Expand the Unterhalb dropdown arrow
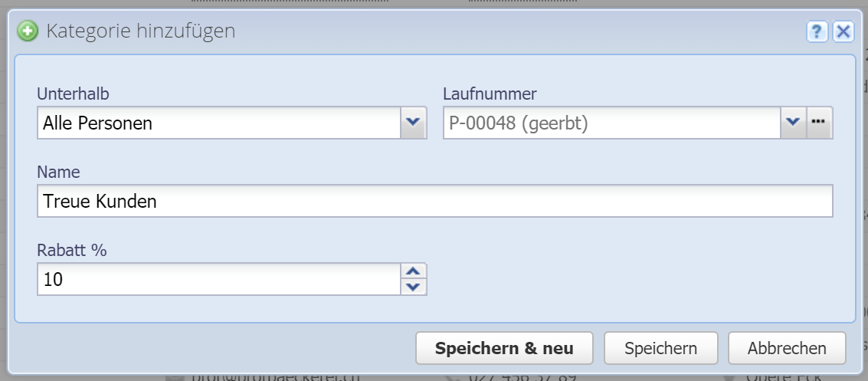 click(414, 123)
